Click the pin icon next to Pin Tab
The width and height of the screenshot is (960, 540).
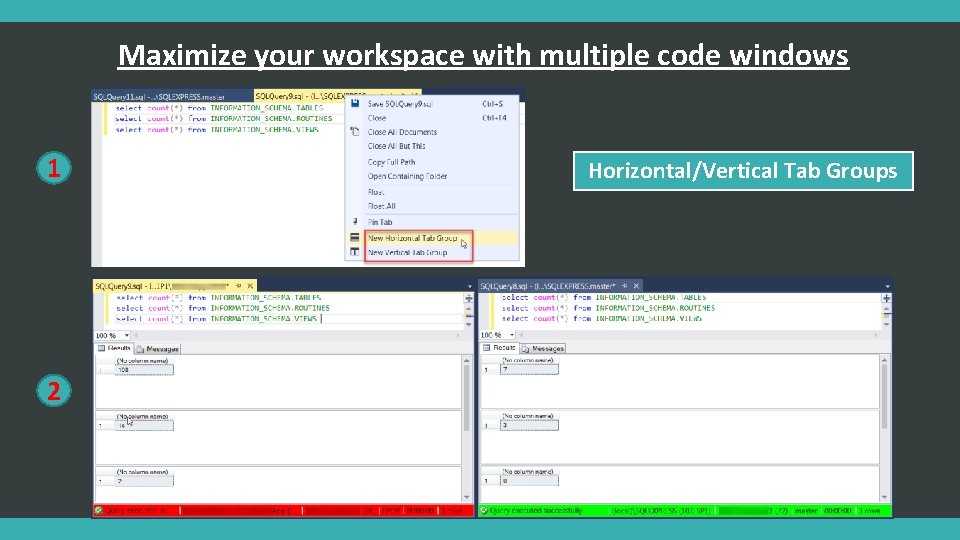tap(355, 222)
